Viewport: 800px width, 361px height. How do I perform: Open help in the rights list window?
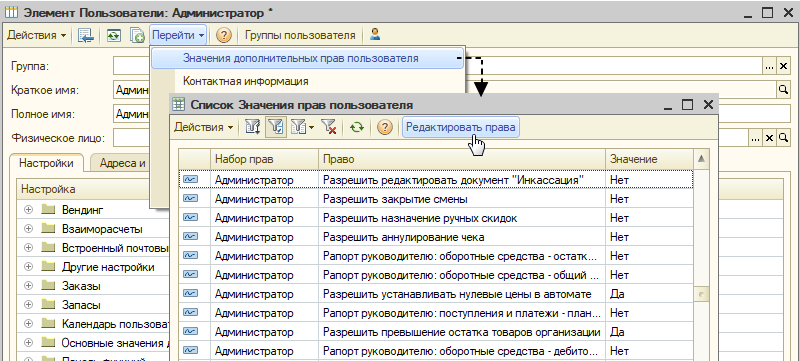tap(384, 127)
